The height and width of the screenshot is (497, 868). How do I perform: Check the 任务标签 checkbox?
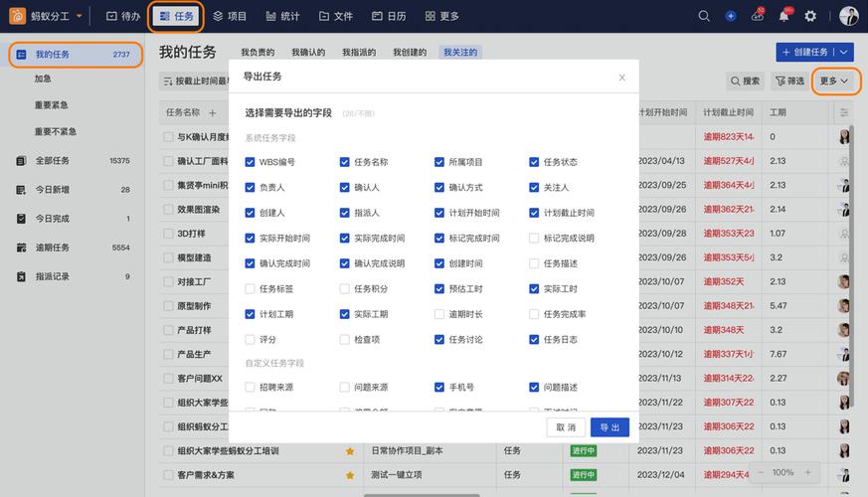pos(250,289)
